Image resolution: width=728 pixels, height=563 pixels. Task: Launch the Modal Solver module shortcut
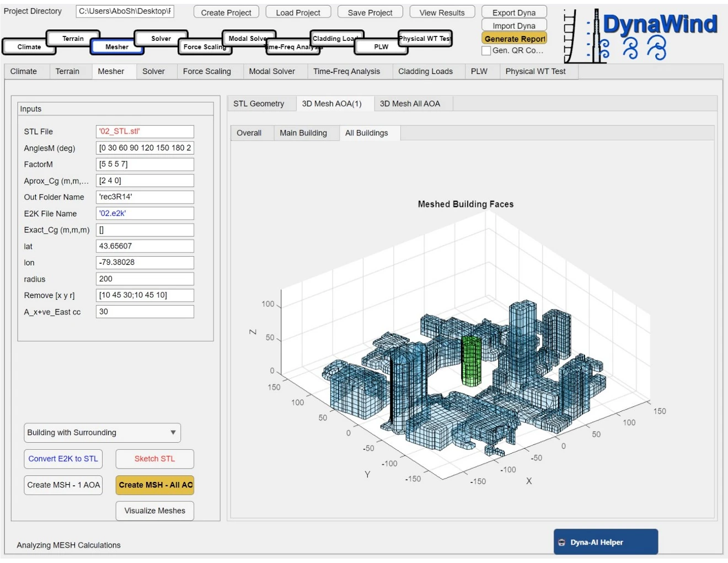[247, 39]
